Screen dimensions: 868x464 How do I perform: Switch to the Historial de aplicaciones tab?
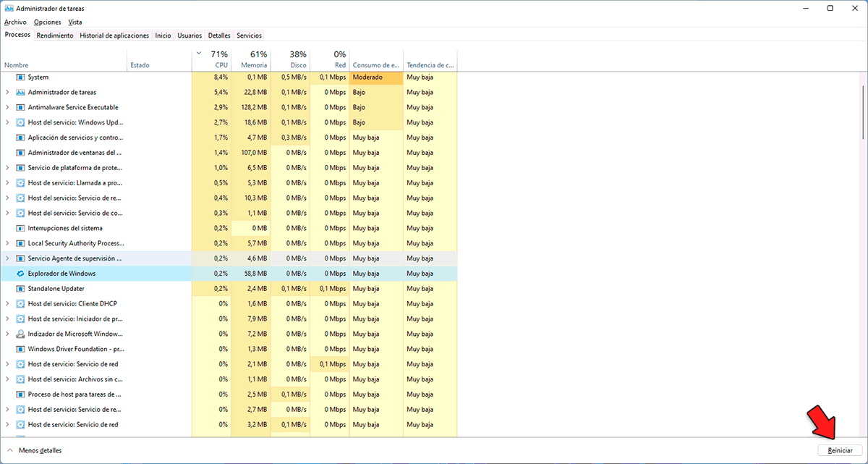pyautogui.click(x=114, y=35)
